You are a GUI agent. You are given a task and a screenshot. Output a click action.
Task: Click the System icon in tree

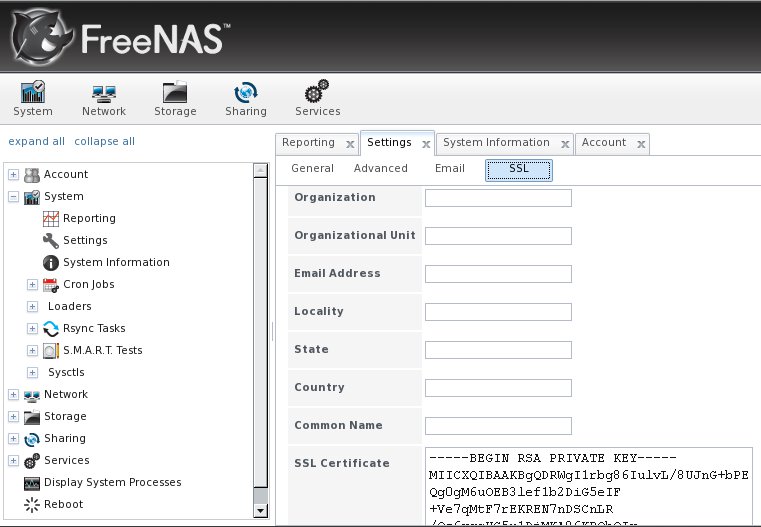coord(32,197)
